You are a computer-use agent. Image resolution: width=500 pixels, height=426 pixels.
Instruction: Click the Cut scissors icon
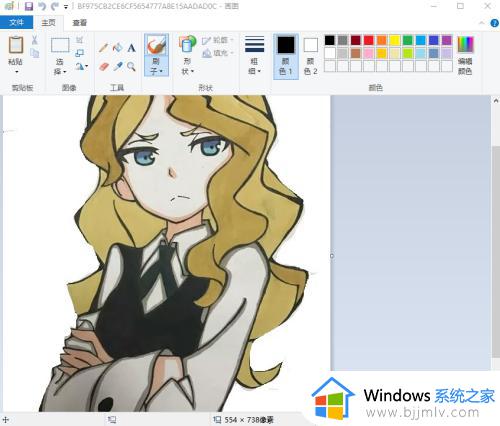[34, 40]
